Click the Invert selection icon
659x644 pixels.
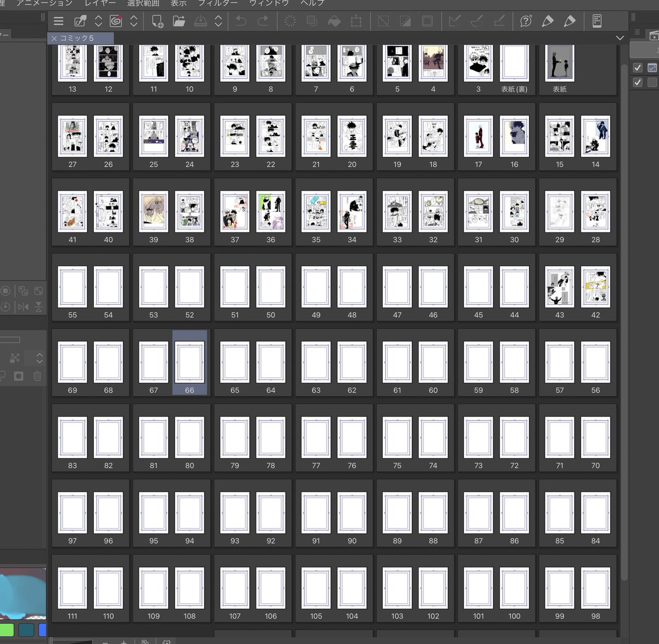point(405,21)
